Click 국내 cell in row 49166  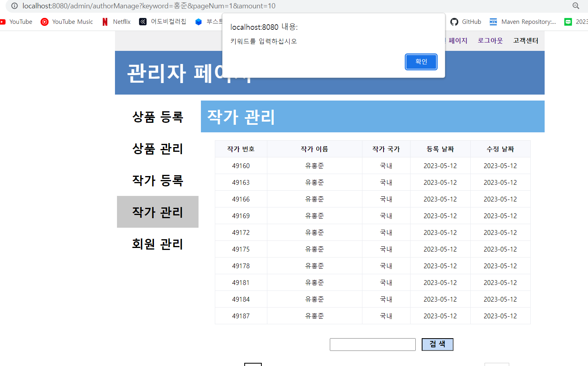(x=386, y=199)
